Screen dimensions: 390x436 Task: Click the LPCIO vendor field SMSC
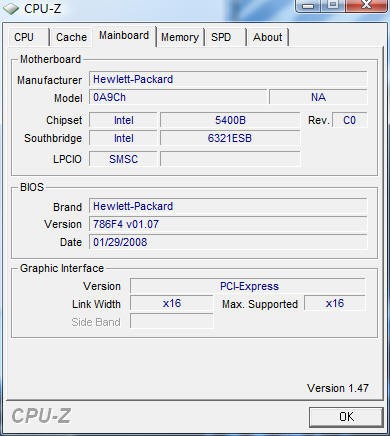point(123,159)
